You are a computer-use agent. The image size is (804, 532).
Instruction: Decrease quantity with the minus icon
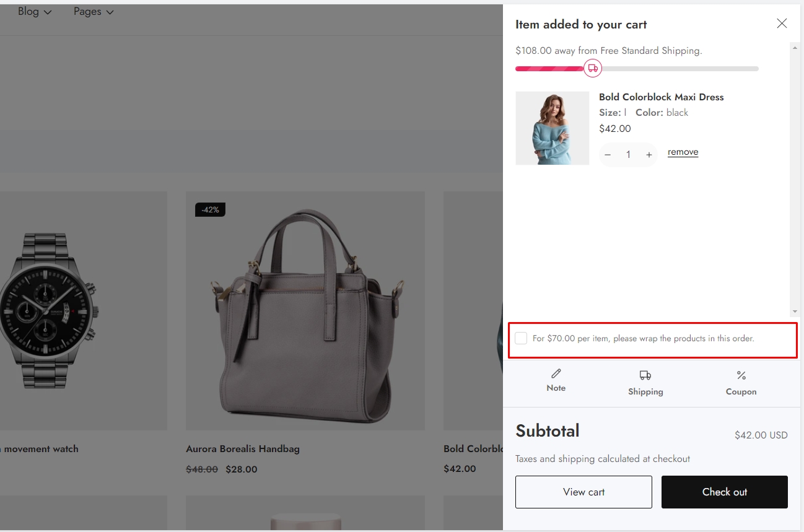608,155
